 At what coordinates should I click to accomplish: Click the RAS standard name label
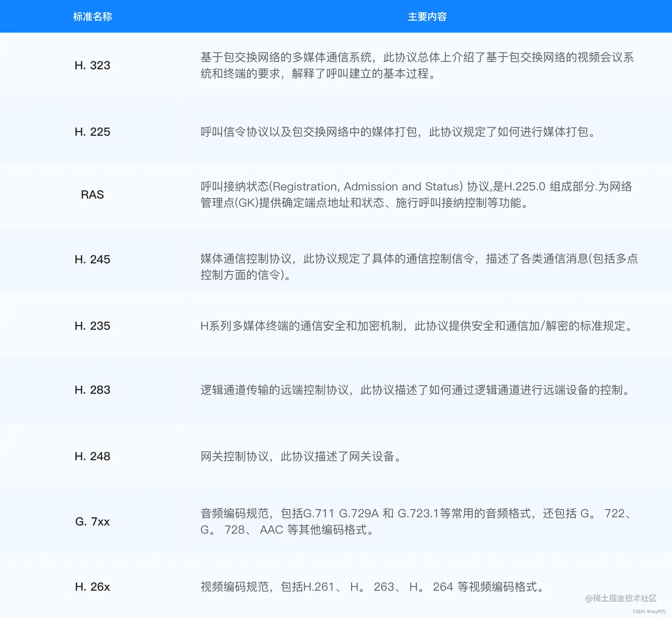(92, 195)
